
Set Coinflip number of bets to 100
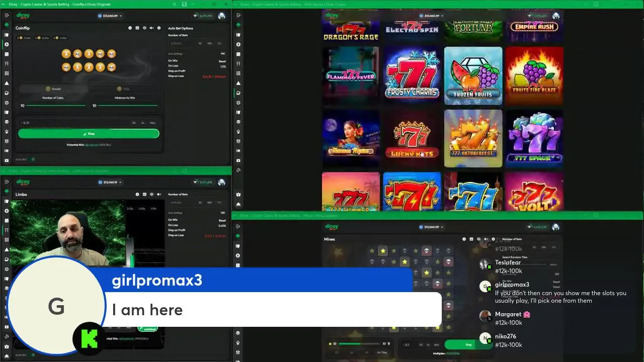[x=210, y=43]
